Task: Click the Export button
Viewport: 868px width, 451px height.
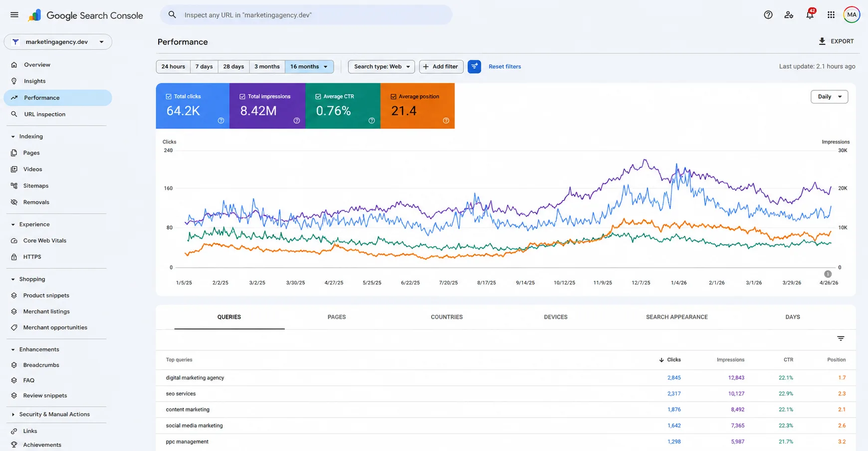Action: [837, 41]
